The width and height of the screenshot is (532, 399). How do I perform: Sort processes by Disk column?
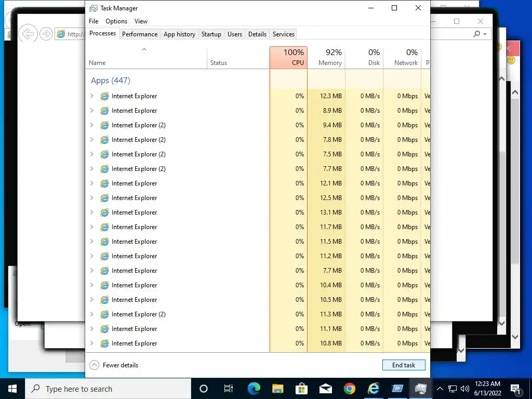(x=364, y=58)
